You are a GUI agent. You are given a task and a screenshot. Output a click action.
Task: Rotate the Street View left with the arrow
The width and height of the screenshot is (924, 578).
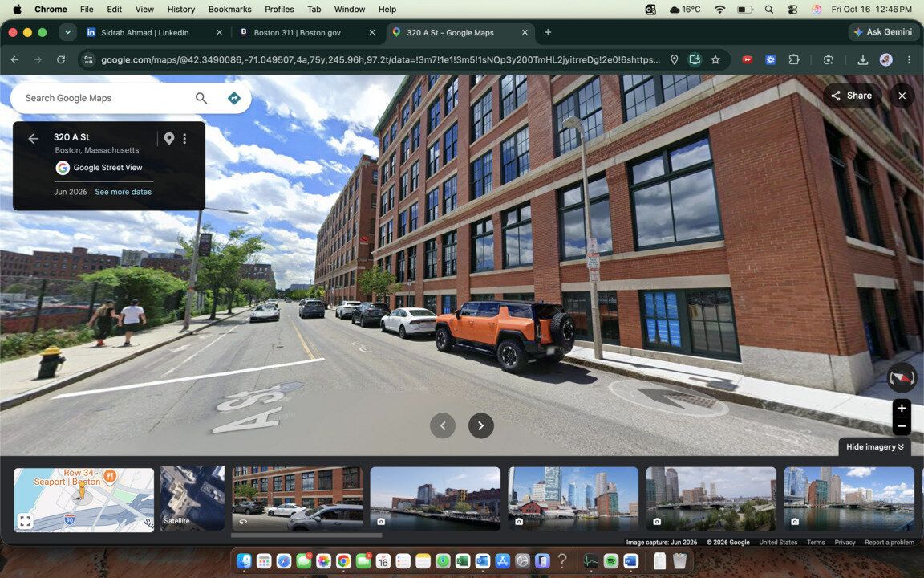pyautogui.click(x=443, y=425)
